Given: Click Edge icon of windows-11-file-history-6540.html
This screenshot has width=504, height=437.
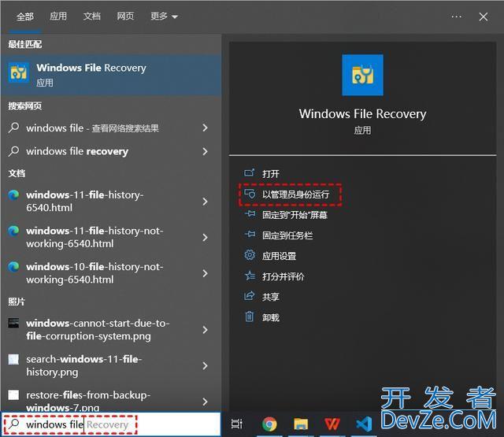Looking at the screenshot, I should pyautogui.click(x=13, y=195).
